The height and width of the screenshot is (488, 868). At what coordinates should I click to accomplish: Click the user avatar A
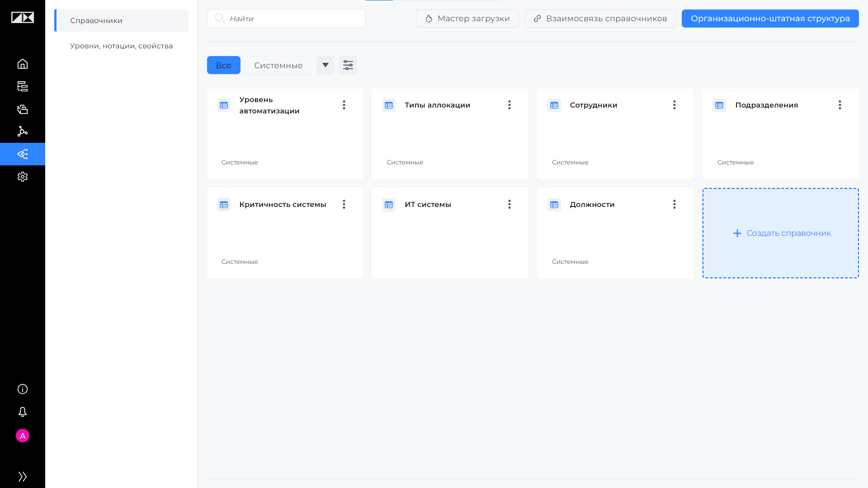pos(23,436)
